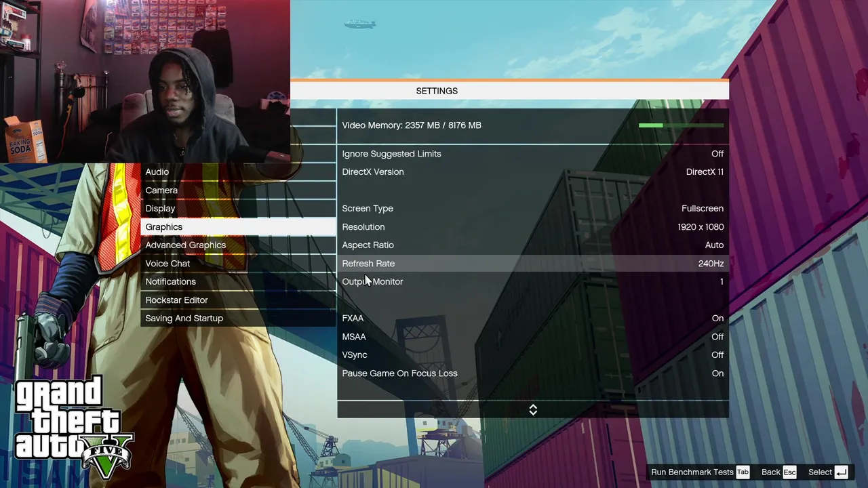Select the Output Monitor row label
Image resolution: width=868 pixels, height=488 pixels.
tap(372, 282)
